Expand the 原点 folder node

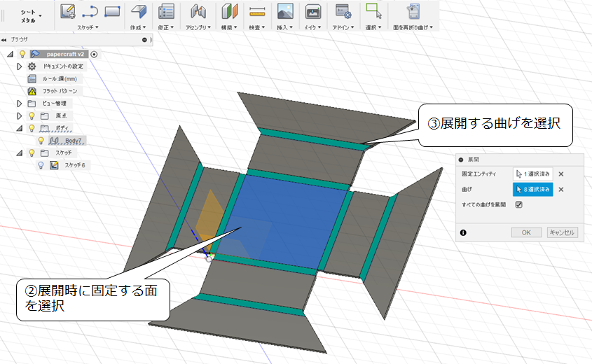coord(19,115)
